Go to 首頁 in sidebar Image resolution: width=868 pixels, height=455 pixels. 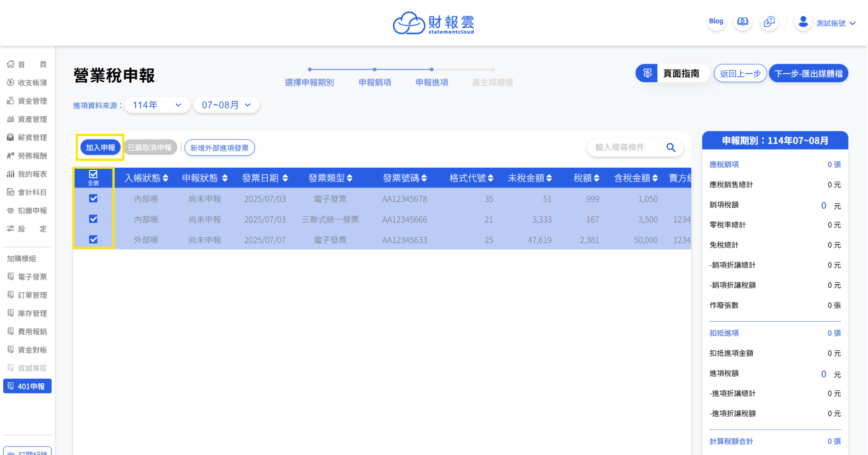(27, 64)
